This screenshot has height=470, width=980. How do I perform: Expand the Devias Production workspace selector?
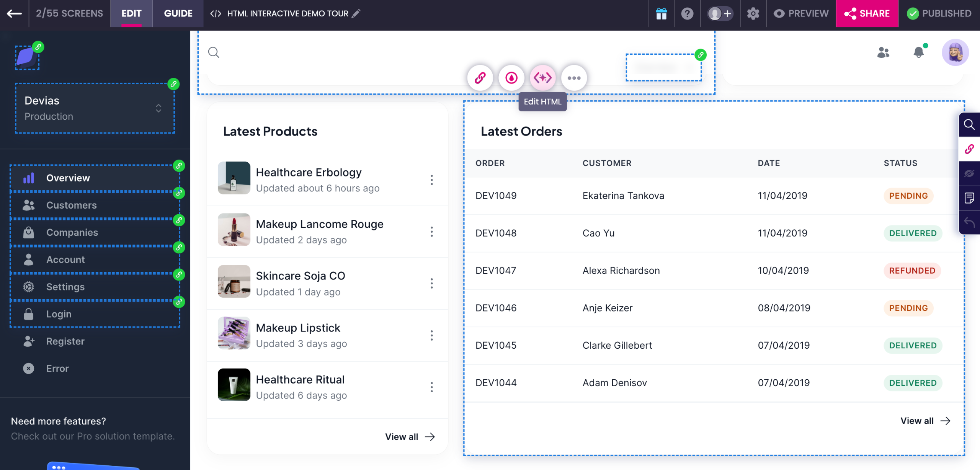(95, 108)
